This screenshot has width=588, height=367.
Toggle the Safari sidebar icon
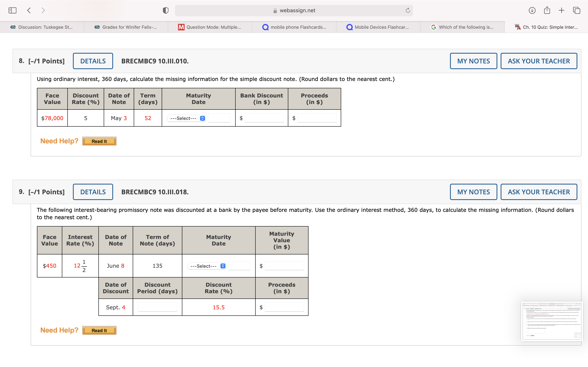click(x=12, y=10)
